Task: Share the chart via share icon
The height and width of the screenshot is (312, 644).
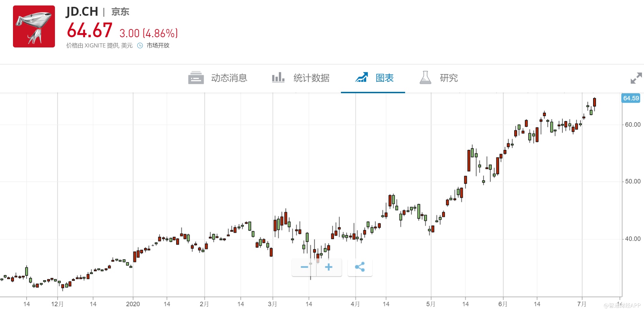Action: click(x=360, y=267)
